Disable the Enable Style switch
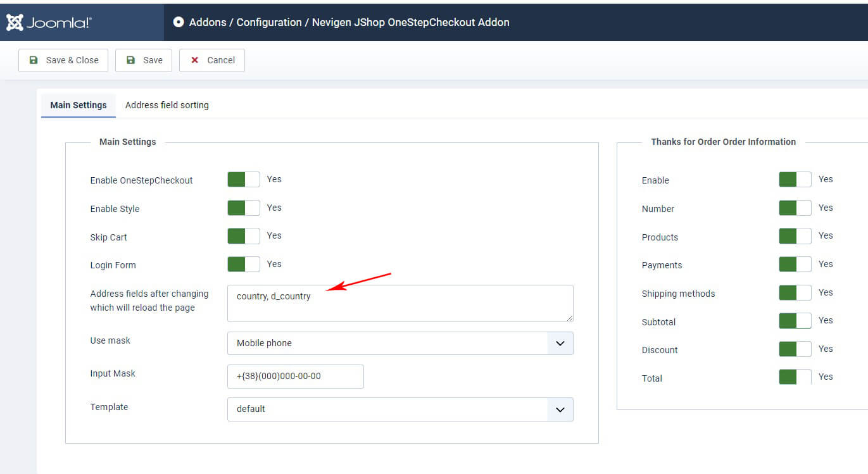Viewport: 868px width, 474px height. (244, 208)
